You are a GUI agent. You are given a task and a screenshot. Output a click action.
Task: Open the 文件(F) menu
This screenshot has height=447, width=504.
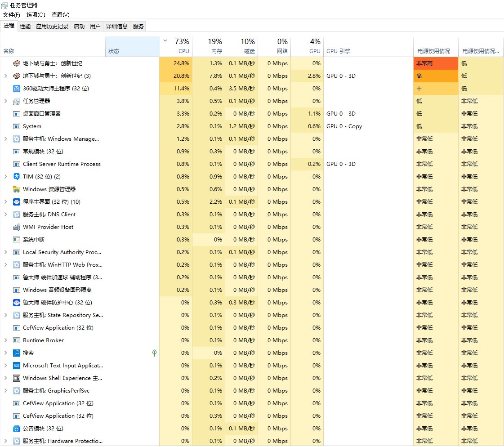(12, 15)
